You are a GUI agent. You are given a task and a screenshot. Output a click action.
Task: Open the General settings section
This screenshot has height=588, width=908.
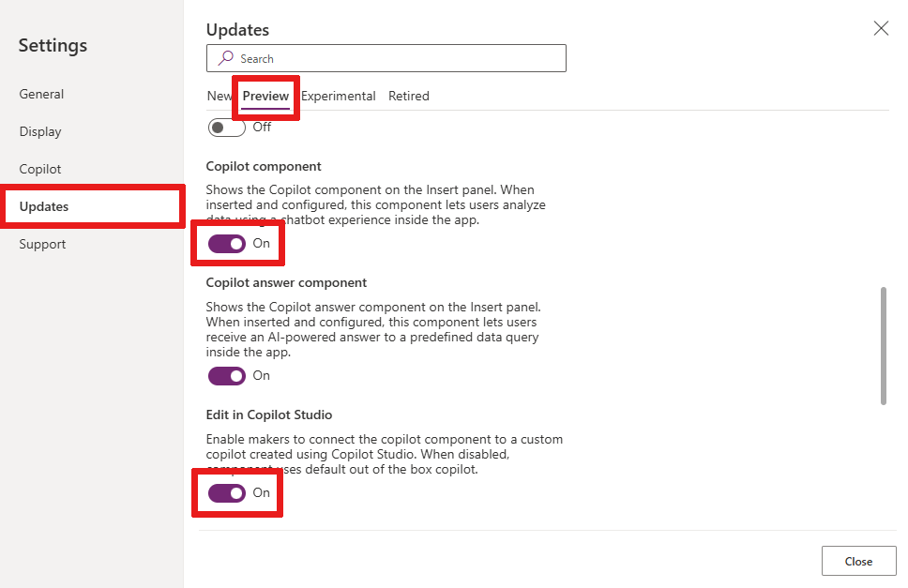coord(41,94)
